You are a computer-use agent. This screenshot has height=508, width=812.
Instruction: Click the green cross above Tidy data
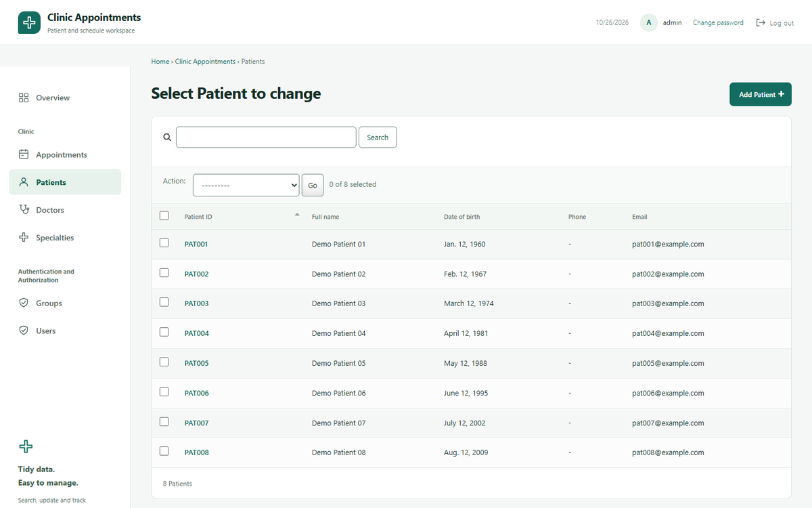25,446
